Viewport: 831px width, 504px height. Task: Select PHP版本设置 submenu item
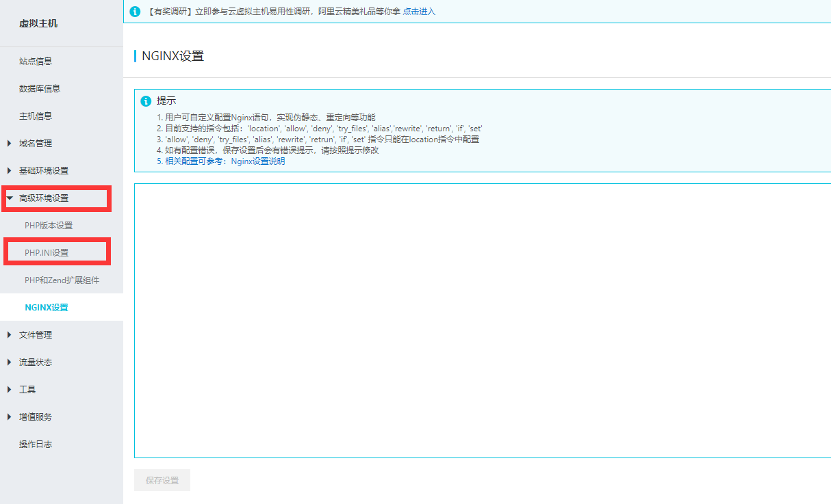pyautogui.click(x=49, y=225)
